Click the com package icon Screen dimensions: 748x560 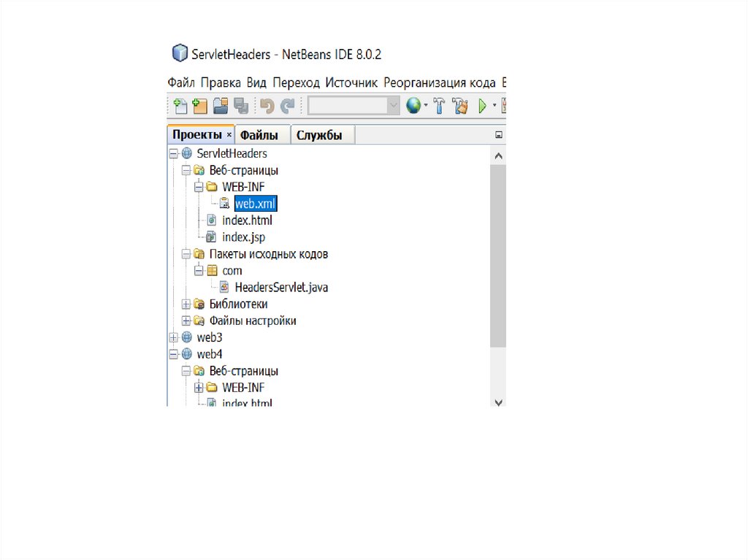click(212, 271)
